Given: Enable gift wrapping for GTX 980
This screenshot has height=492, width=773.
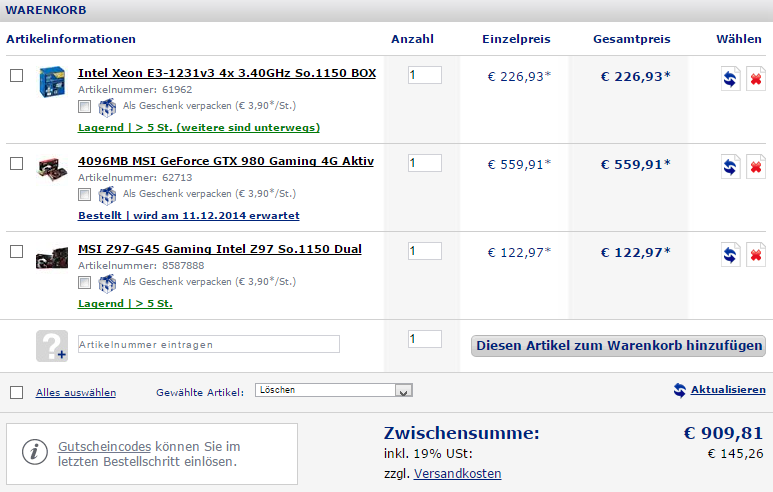Looking at the screenshot, I should [x=84, y=195].
